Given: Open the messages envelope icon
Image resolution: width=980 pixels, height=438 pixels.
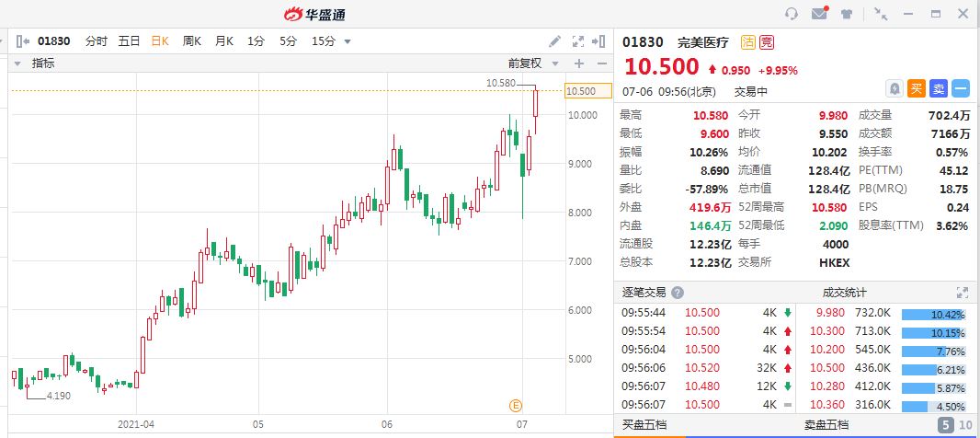Looking at the screenshot, I should [819, 14].
